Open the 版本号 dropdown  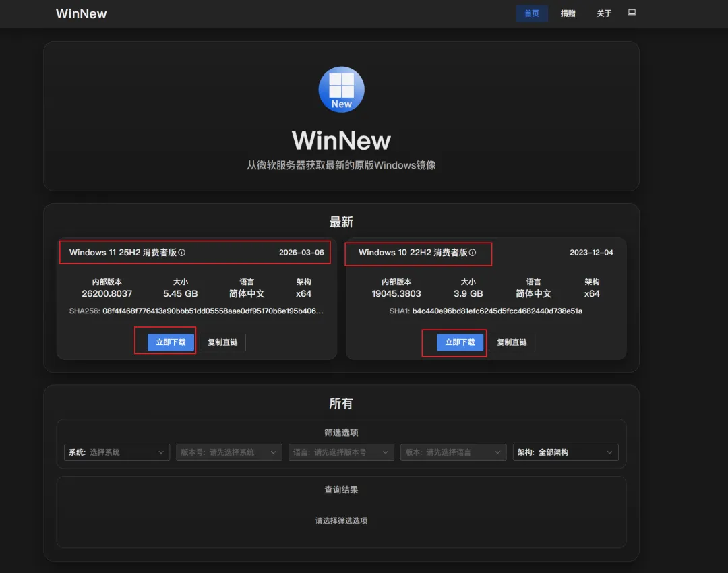point(229,452)
